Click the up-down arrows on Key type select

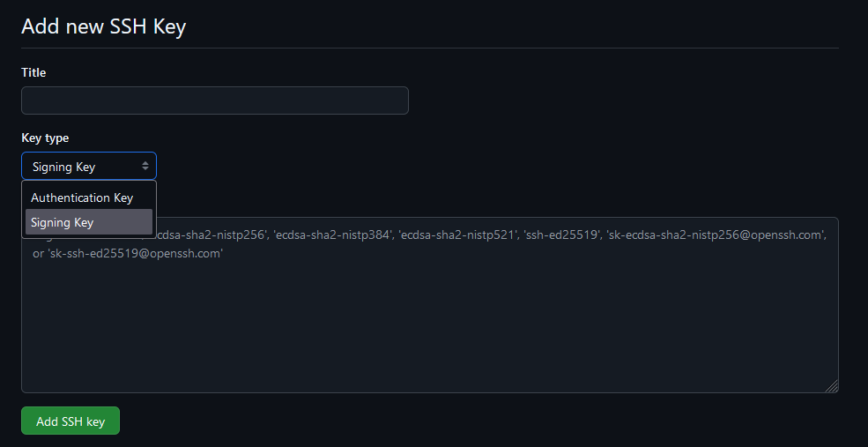(x=145, y=166)
